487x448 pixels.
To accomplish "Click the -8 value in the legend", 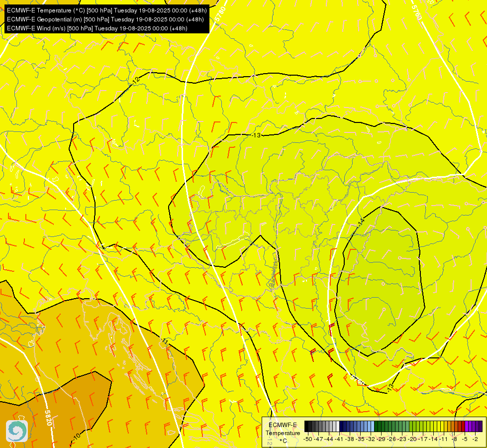I will [454, 439].
